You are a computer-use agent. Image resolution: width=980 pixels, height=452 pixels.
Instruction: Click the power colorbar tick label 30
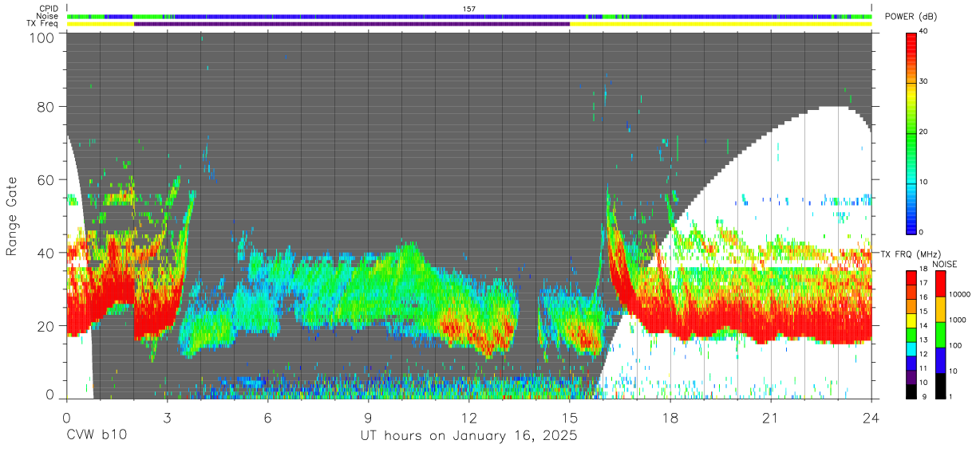(x=925, y=82)
